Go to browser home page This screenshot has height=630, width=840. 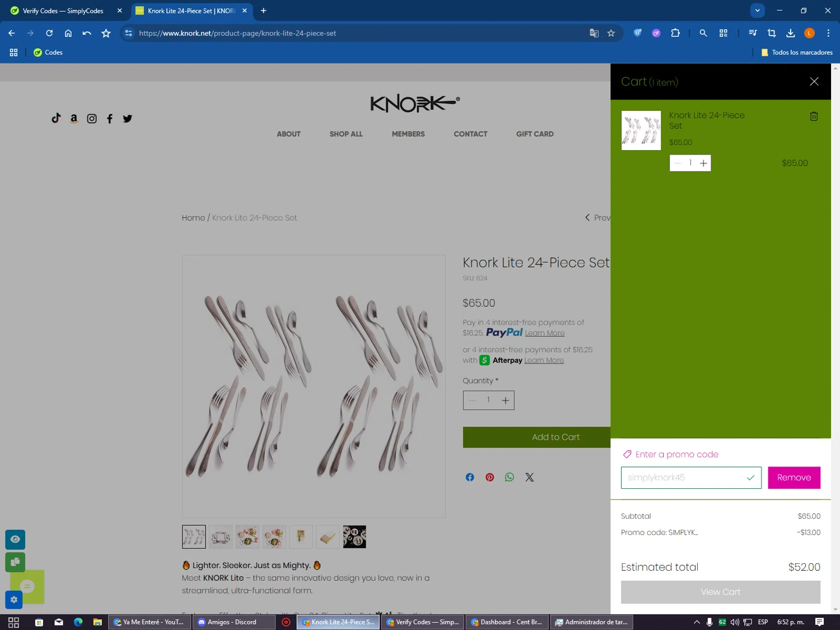tap(68, 33)
